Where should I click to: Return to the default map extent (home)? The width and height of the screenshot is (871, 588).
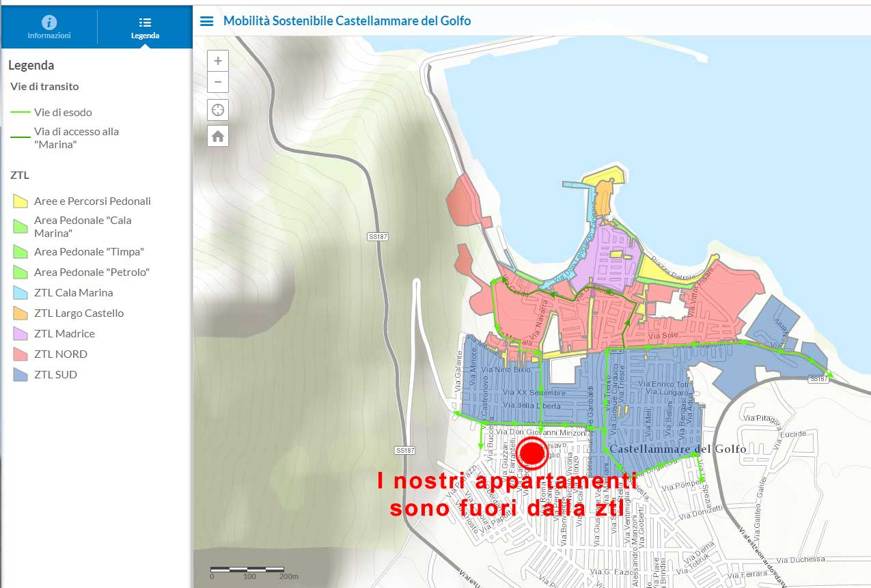(x=218, y=136)
